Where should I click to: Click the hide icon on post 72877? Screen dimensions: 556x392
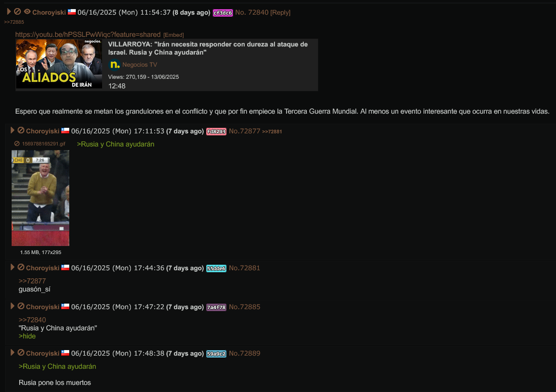21,130
